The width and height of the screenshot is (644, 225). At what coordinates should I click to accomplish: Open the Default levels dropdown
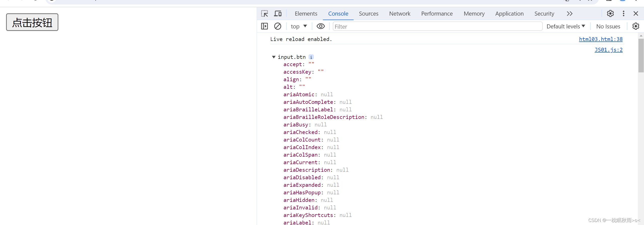(x=566, y=26)
